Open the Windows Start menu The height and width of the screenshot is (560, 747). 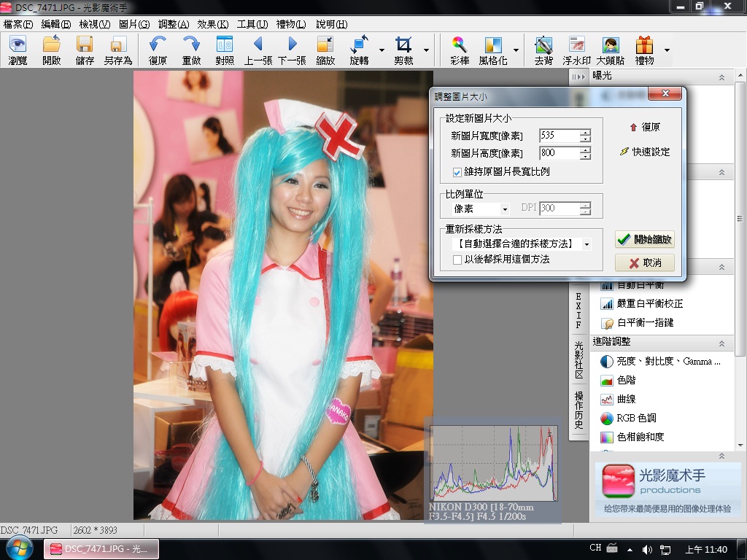tap(18, 548)
